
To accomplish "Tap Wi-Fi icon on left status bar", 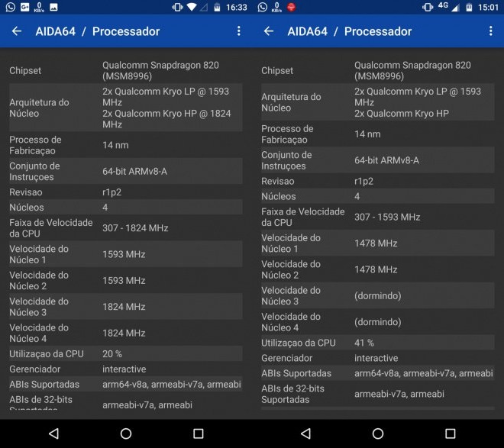I will pos(192,7).
